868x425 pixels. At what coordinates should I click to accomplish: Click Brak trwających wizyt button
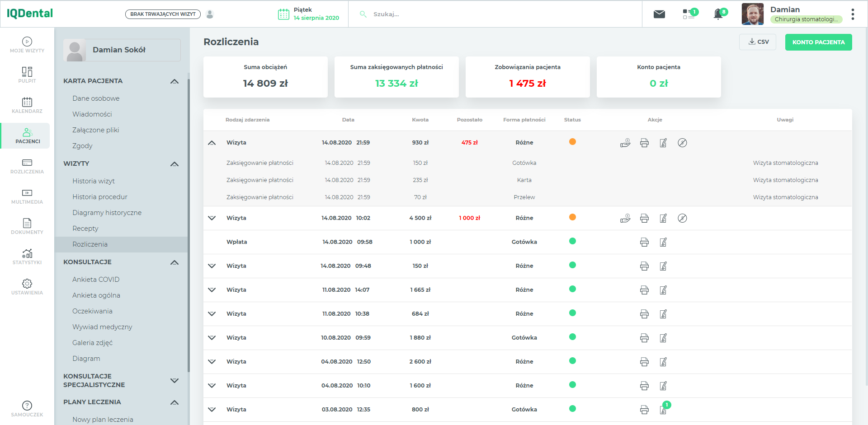pos(163,14)
